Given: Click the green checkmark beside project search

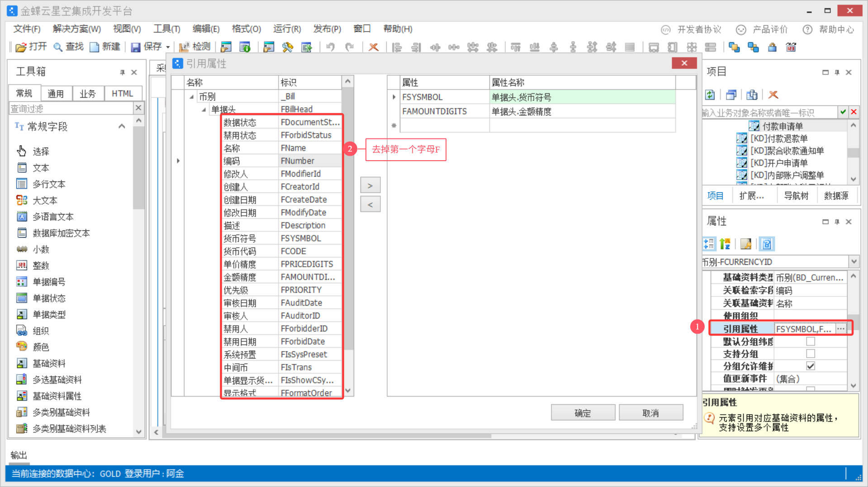Looking at the screenshot, I should (843, 112).
